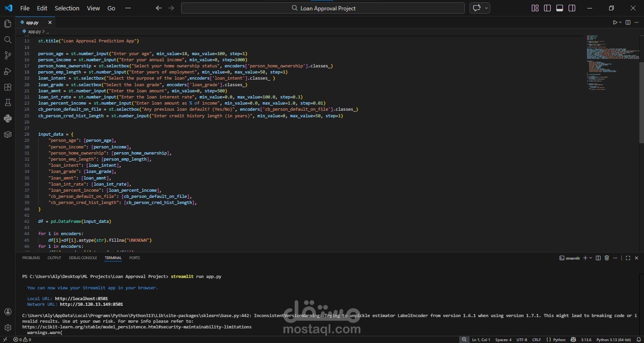Click the Loan Approval Project search box
Screen dimensions: 644x343
323,8
